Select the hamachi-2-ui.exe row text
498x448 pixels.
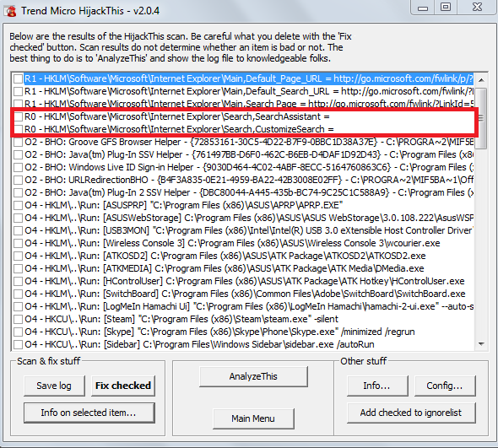(x=249, y=306)
